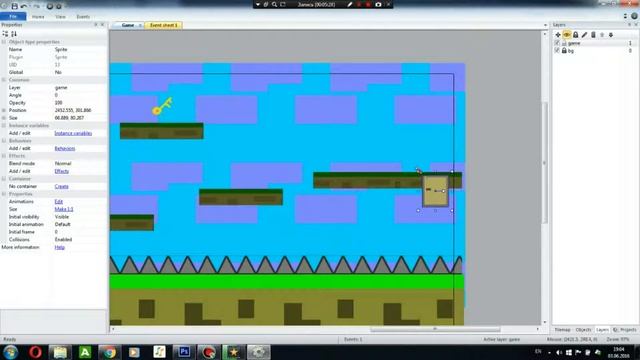Collapse the Effects section

click(4, 156)
